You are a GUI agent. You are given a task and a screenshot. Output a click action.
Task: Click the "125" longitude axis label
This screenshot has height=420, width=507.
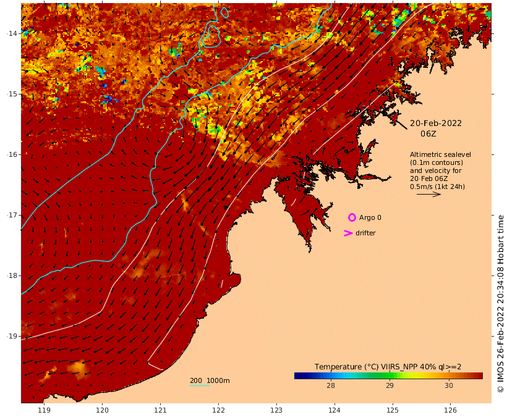[x=393, y=410]
